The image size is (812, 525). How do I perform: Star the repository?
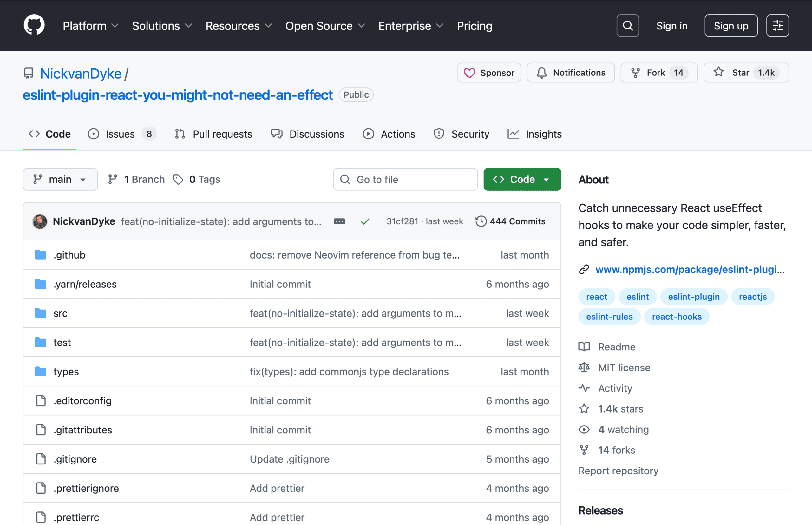[746, 72]
